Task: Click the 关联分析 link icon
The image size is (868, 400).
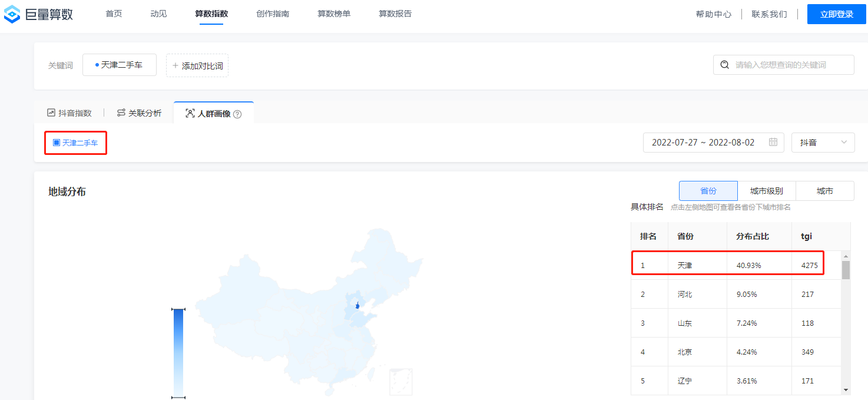Action: click(x=121, y=113)
